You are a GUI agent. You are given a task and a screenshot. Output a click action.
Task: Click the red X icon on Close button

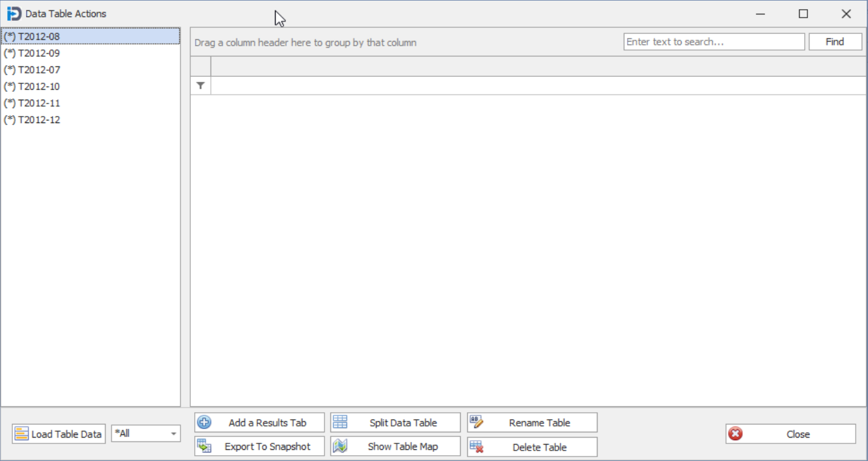click(x=736, y=434)
